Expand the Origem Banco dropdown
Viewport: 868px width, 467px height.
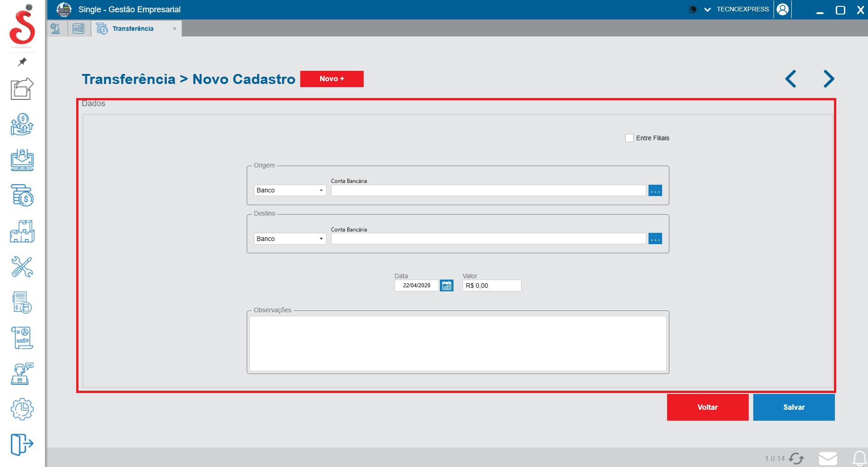coord(290,190)
